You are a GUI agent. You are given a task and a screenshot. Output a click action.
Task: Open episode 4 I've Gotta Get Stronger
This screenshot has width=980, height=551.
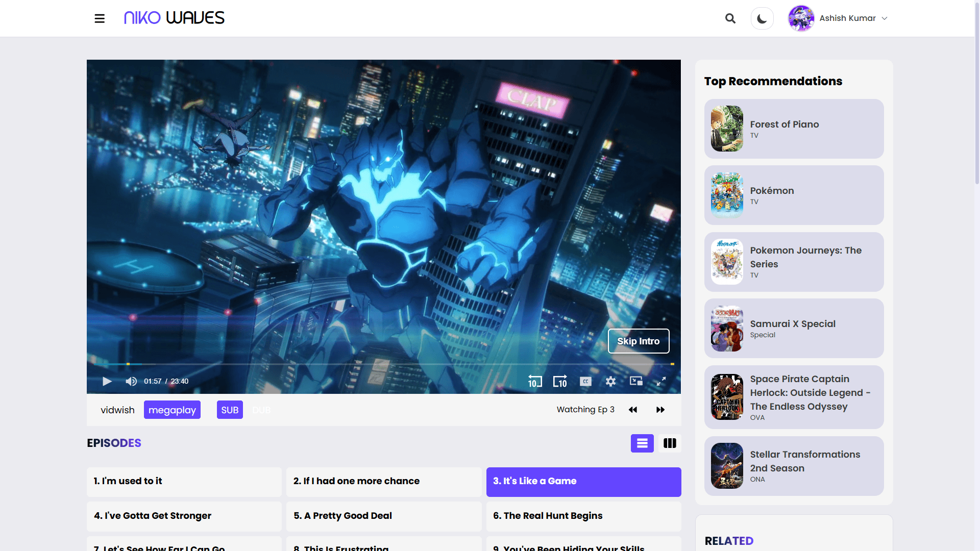pyautogui.click(x=184, y=516)
